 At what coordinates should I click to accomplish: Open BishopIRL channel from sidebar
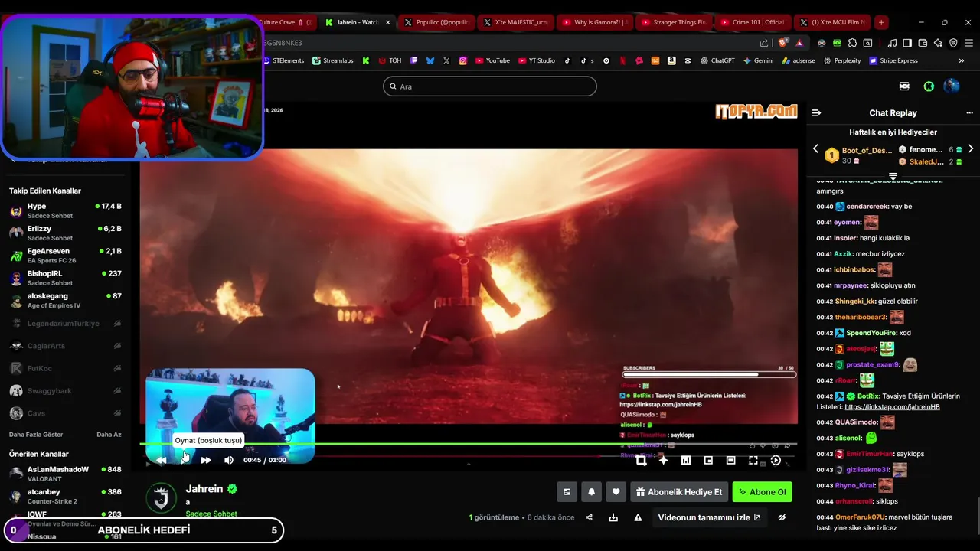65,278
